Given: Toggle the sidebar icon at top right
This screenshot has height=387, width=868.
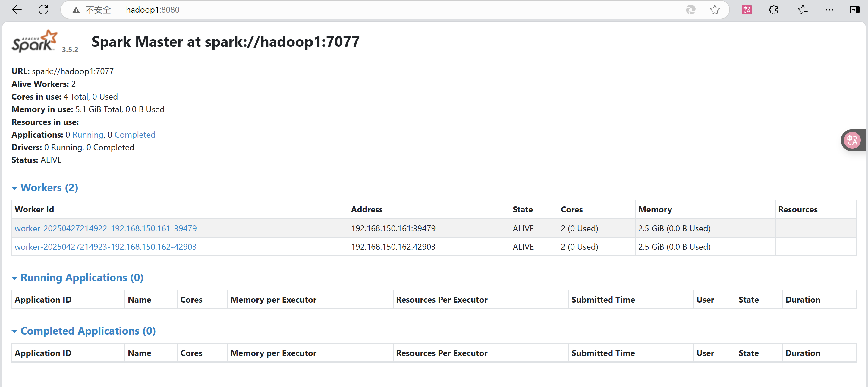Looking at the screenshot, I should click(x=854, y=10).
